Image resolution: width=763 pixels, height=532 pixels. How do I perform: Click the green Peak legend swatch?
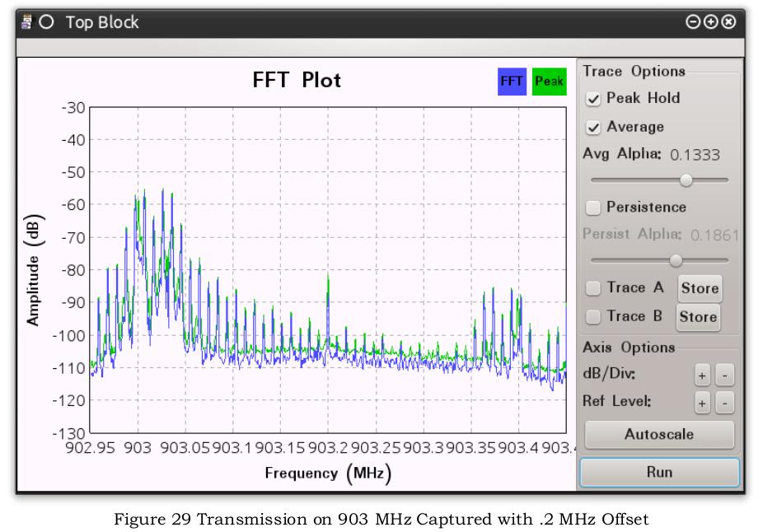[550, 82]
